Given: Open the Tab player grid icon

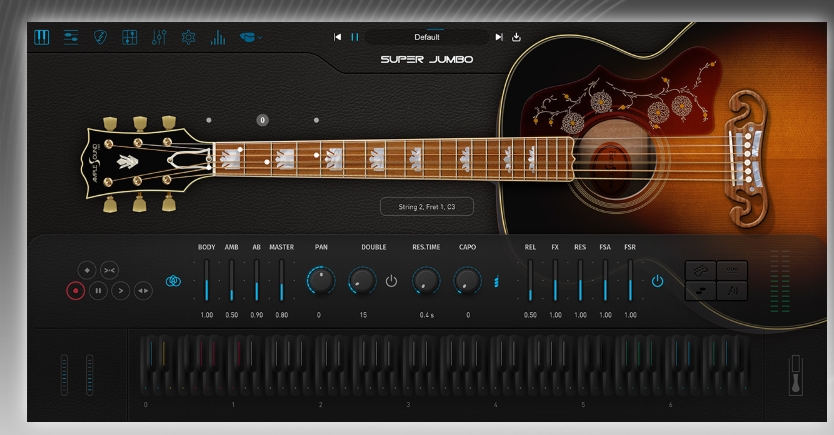Looking at the screenshot, I should pyautogui.click(x=130, y=37).
